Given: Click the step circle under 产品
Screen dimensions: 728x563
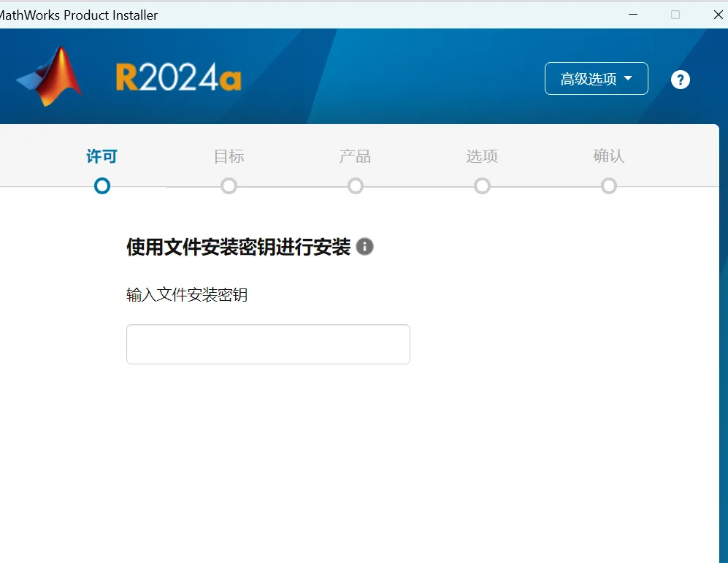Looking at the screenshot, I should [x=356, y=186].
